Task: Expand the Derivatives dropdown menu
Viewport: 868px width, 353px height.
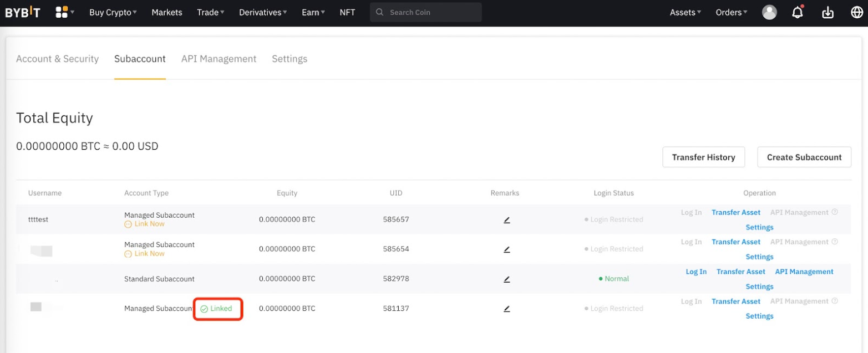Action: tap(263, 12)
